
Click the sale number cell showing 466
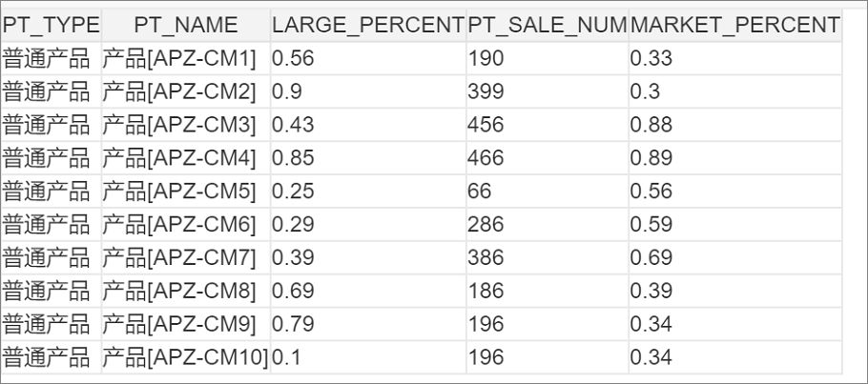pos(548,157)
